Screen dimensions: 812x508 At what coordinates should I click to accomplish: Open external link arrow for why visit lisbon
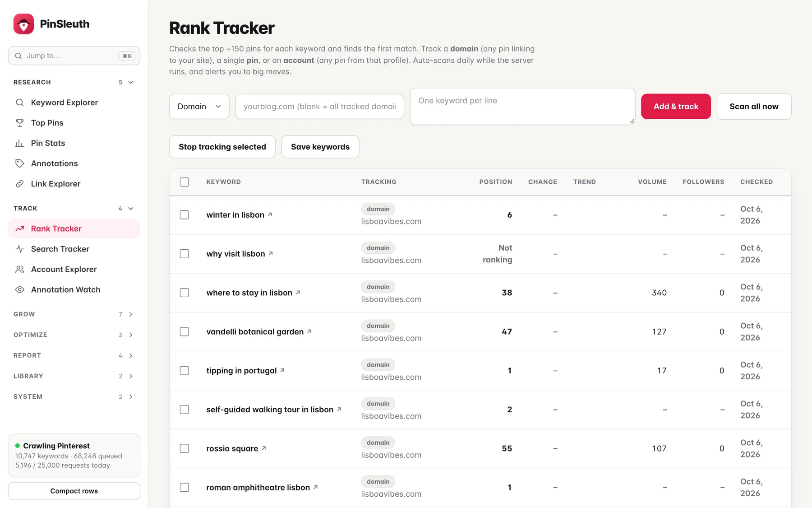271,253
